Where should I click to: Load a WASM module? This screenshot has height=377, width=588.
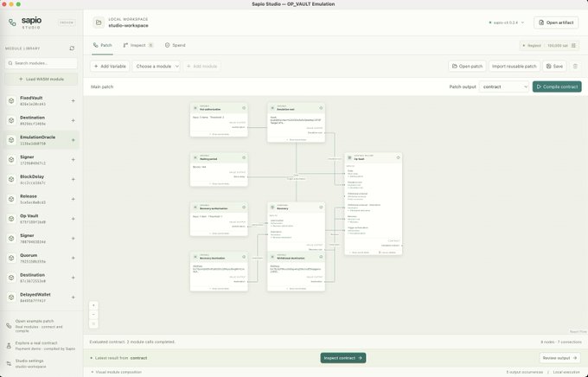pos(42,80)
